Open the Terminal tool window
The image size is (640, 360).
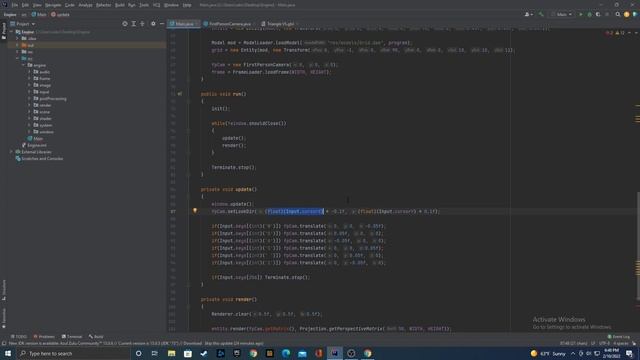pyautogui.click(x=72, y=337)
